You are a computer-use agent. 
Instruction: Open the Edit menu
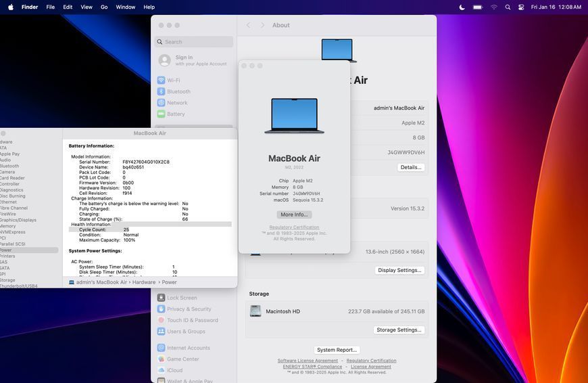click(x=68, y=7)
